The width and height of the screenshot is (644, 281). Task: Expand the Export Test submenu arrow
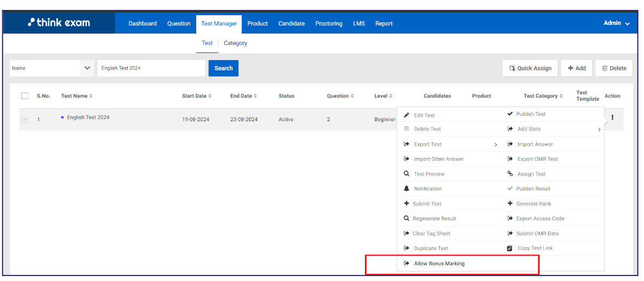coord(495,145)
